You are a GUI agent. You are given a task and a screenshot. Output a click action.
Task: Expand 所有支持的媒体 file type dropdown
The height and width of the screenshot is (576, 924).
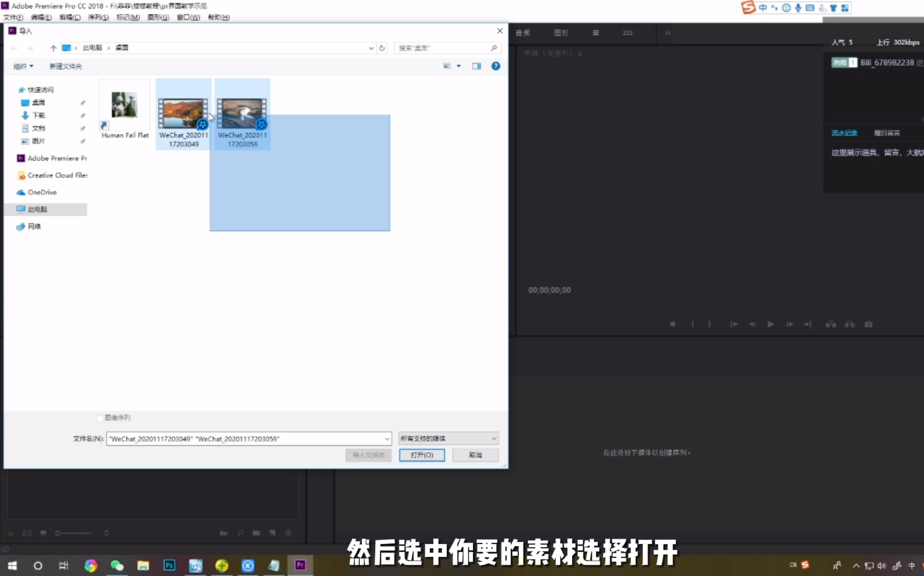pyautogui.click(x=495, y=438)
